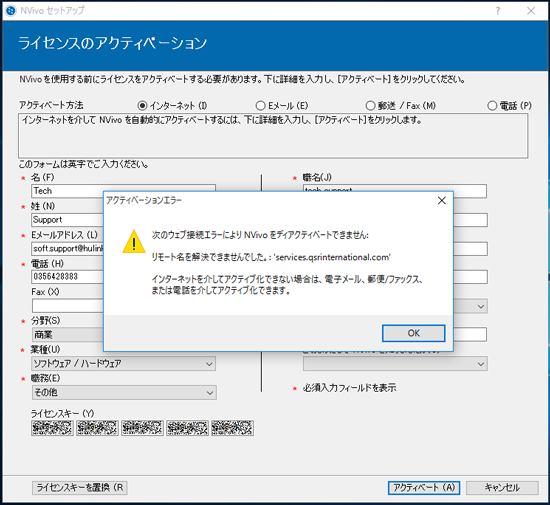
Task: Close the activation error dialog with X
Action: [x=442, y=201]
